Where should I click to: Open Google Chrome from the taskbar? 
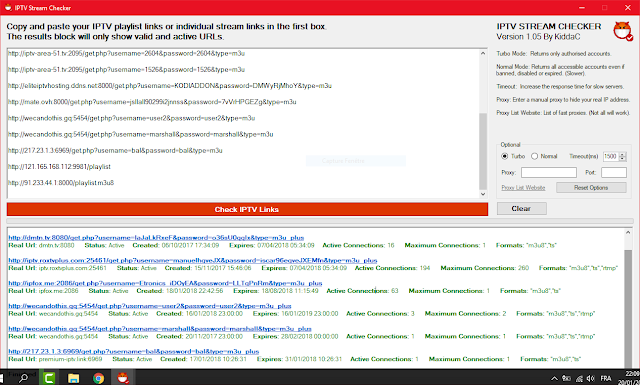98,378
